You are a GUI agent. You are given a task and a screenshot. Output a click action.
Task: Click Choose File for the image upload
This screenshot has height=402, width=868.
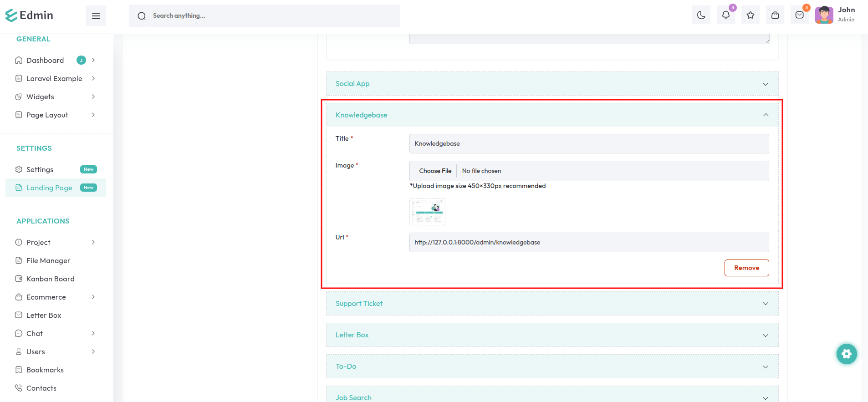coord(435,171)
